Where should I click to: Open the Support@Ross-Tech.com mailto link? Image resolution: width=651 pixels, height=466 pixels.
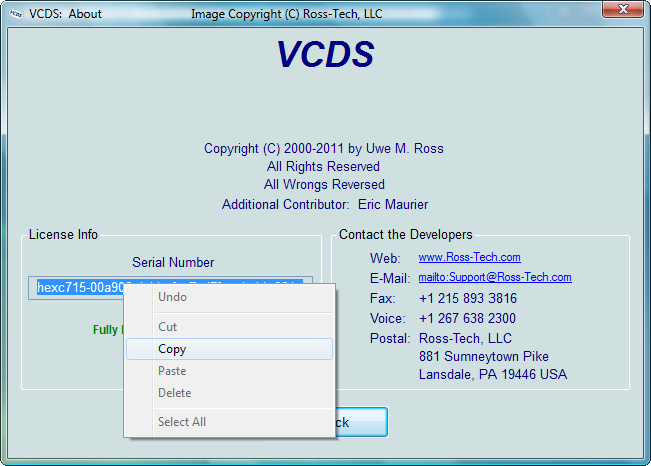tap(495, 277)
